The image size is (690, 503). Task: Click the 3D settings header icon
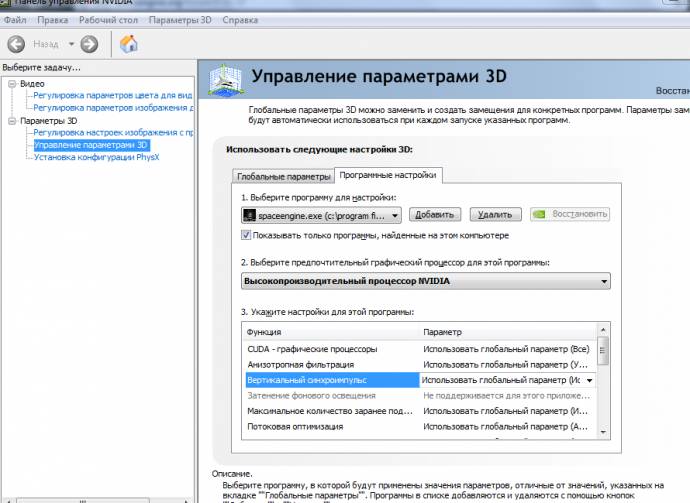pyautogui.click(x=226, y=79)
